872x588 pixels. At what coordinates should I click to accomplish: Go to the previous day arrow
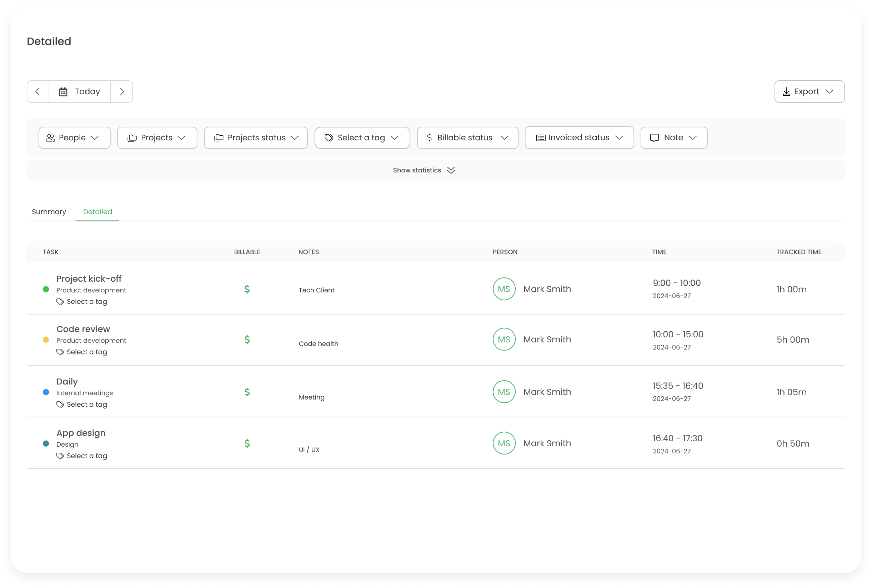click(38, 91)
